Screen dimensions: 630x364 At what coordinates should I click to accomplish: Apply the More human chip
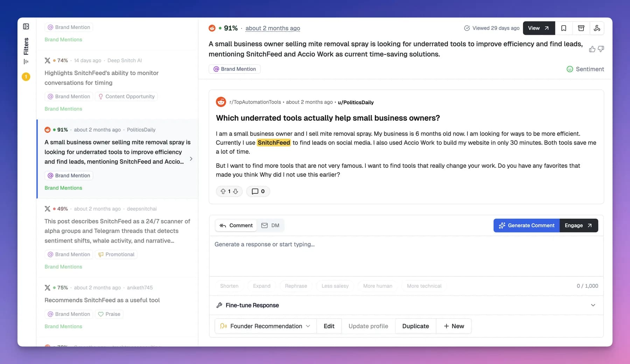click(378, 286)
